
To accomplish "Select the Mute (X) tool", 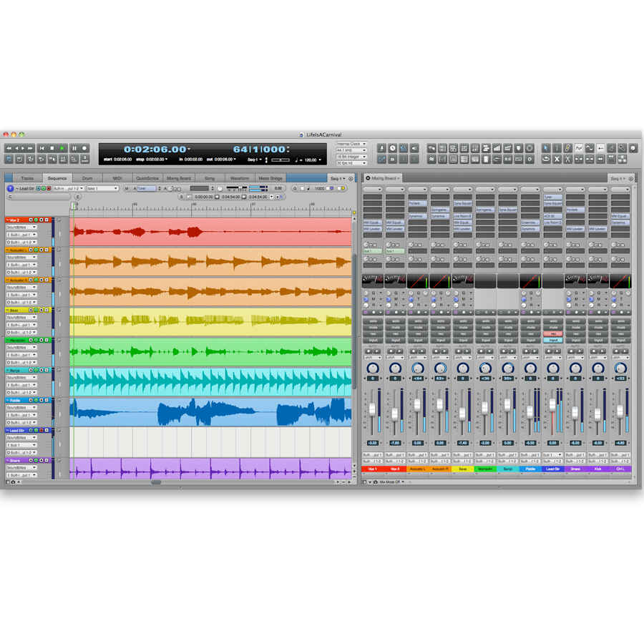I will (557, 159).
